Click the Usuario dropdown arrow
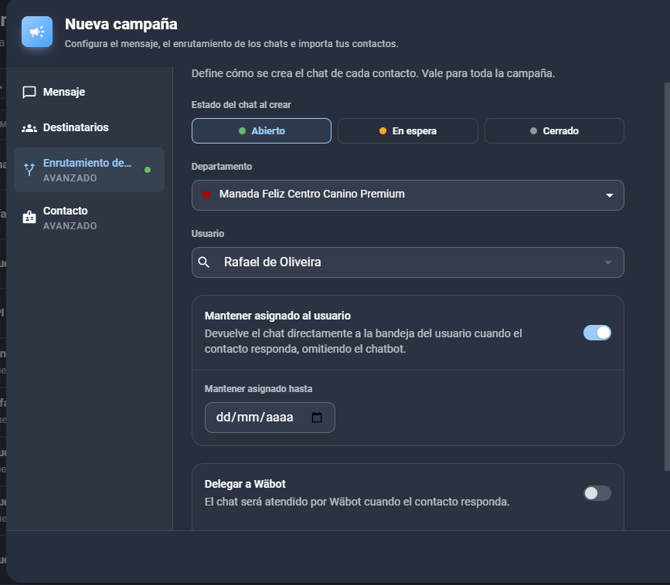 coord(608,262)
